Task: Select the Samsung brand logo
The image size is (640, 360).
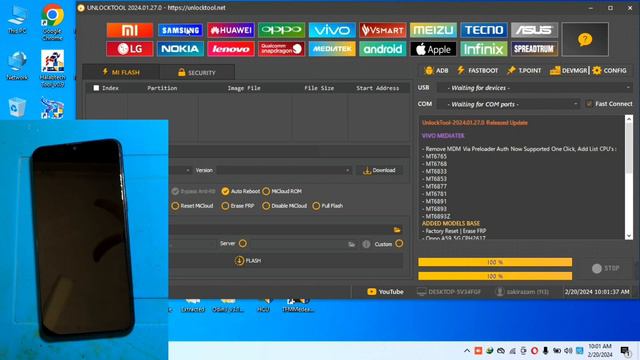Action: [180, 30]
